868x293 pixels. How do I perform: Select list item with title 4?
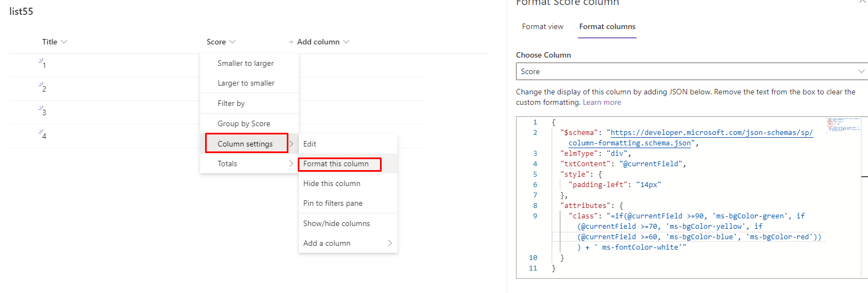[44, 136]
